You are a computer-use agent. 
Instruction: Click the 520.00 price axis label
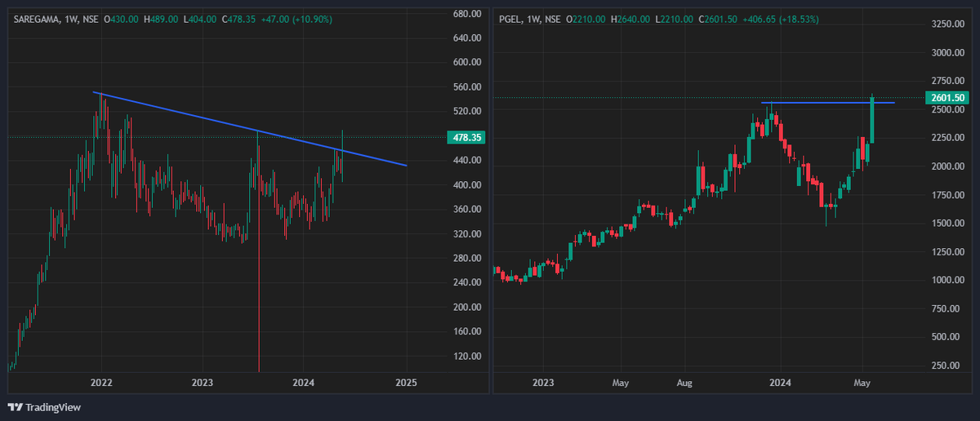(469, 112)
